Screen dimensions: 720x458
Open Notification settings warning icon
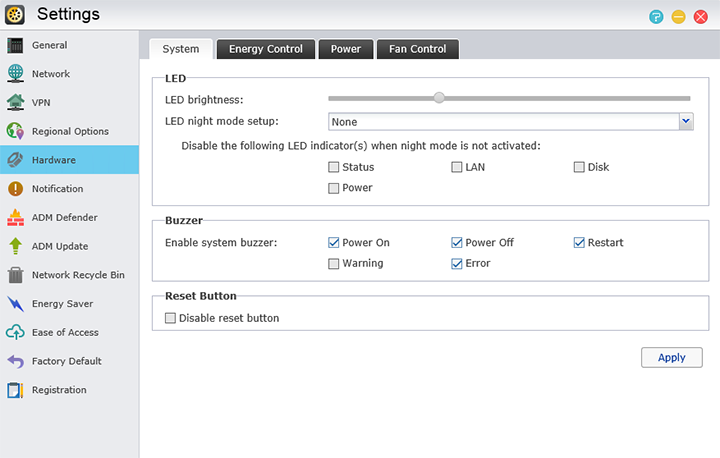(x=15, y=189)
